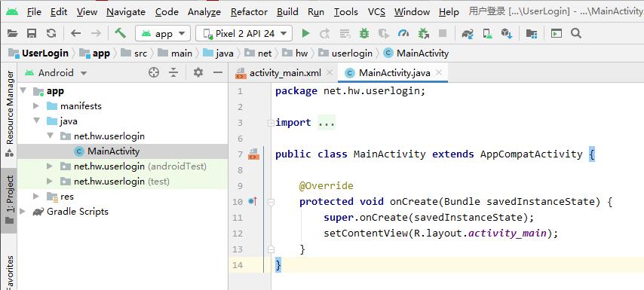Open Project panel settings gear
The height and width of the screenshot is (290, 644).
(x=198, y=73)
